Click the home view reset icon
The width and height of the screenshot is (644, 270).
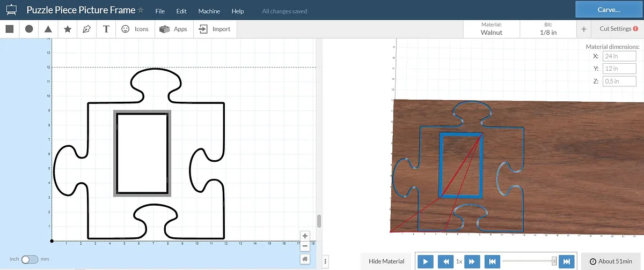point(305,259)
